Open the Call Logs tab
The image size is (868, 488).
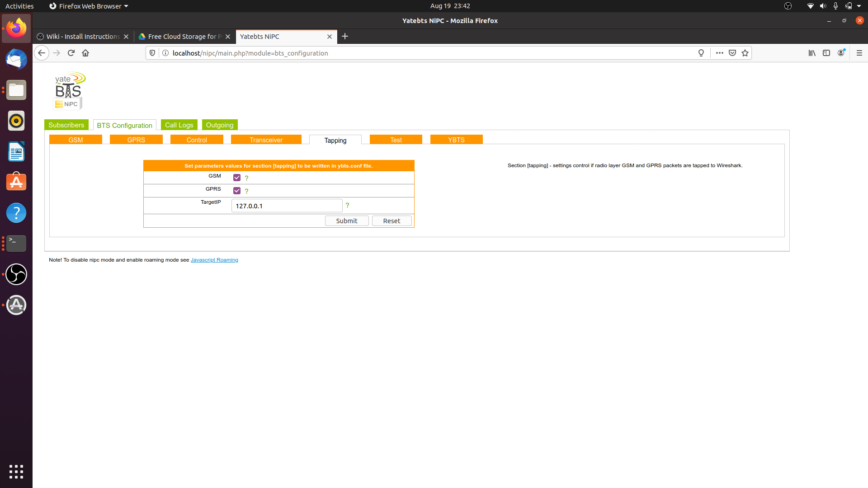(179, 125)
